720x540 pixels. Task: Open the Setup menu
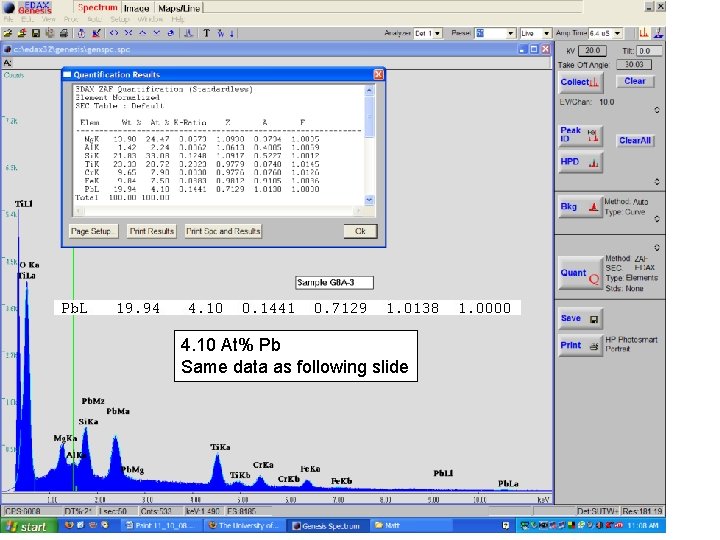point(120,19)
